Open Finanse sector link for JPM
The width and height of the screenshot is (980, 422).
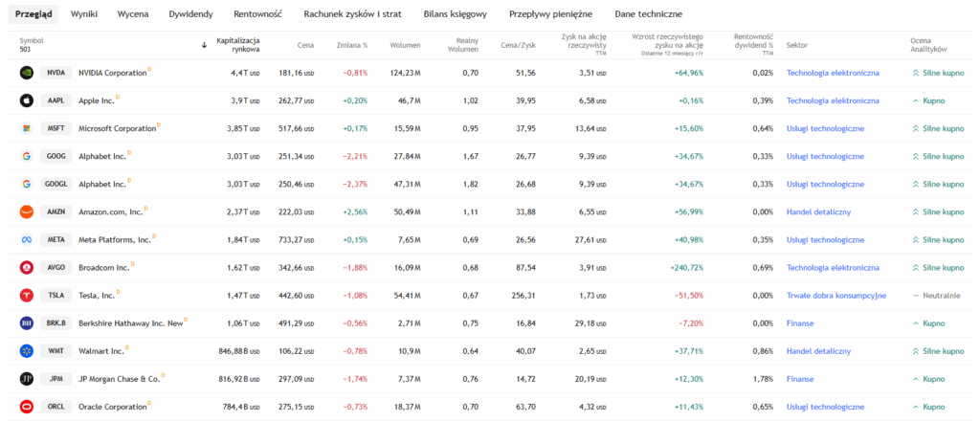[800, 379]
